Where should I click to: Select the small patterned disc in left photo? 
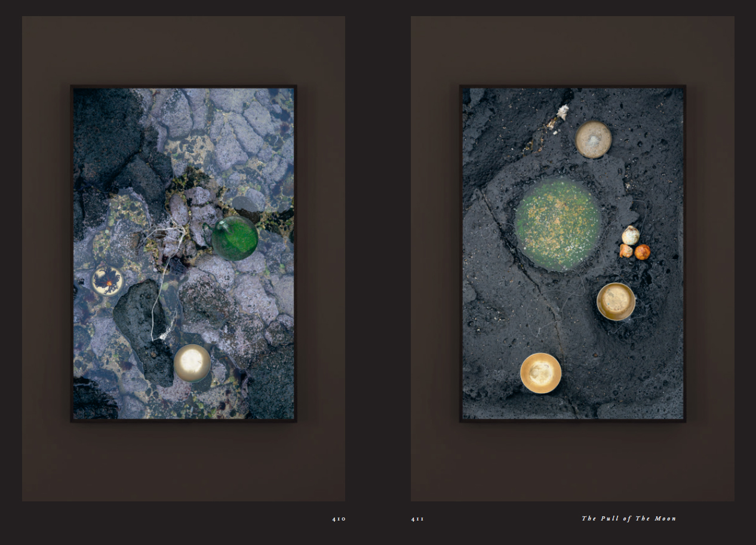(x=107, y=281)
